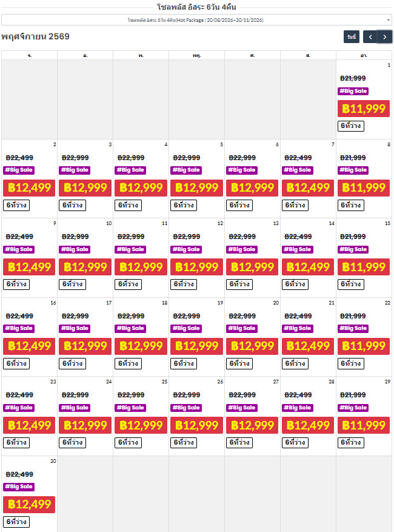Image resolution: width=394 pixels, height=532 pixels.
Task: Click 6ที่ว่าง availability badge on November 10
Action: [x=72, y=284]
